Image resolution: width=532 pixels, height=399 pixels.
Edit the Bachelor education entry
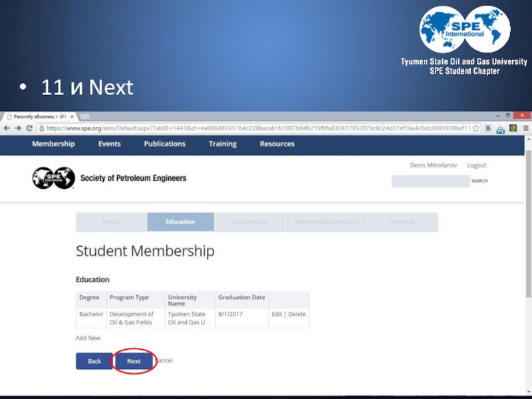pyautogui.click(x=276, y=314)
